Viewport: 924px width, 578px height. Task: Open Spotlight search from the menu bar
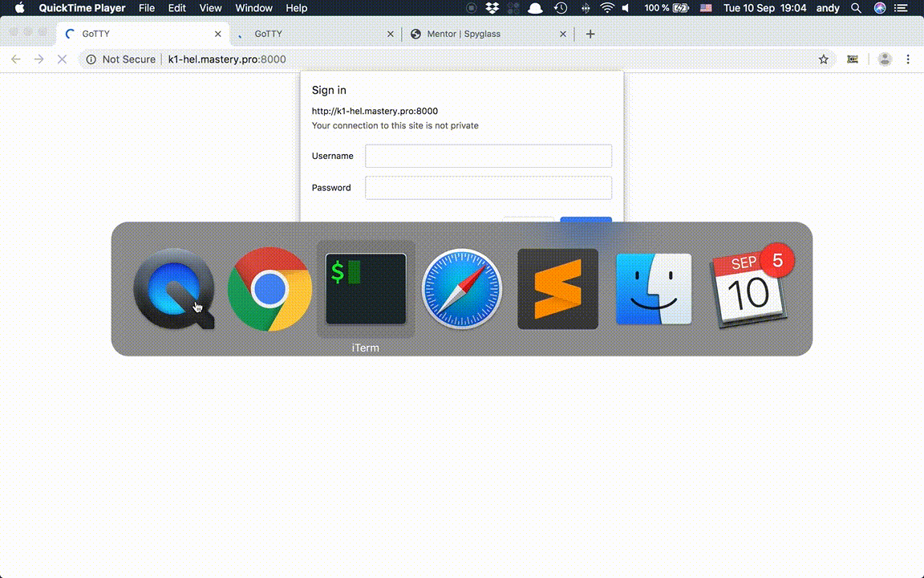click(x=856, y=8)
